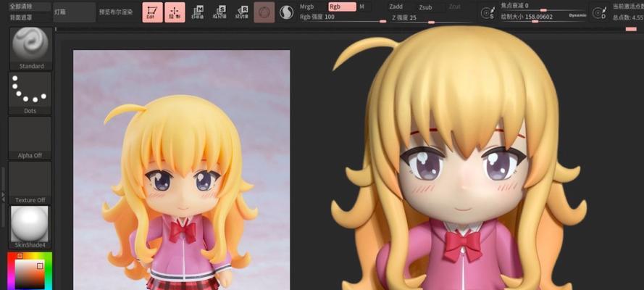The width and height of the screenshot is (644, 290).
Task: Select the Move tool icon marked M
Action: tap(198, 12)
